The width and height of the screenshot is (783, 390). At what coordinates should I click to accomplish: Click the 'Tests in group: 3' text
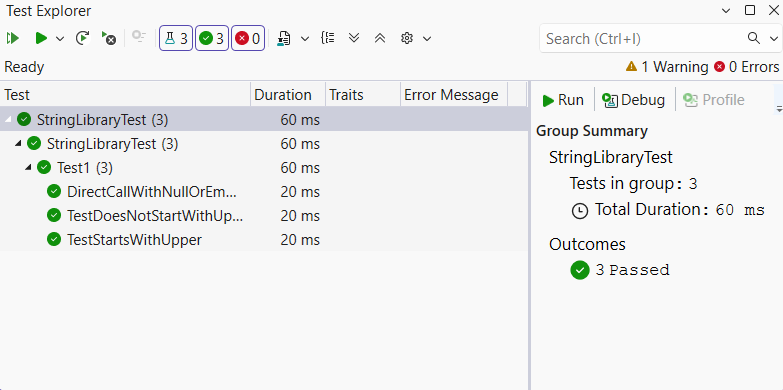click(633, 184)
